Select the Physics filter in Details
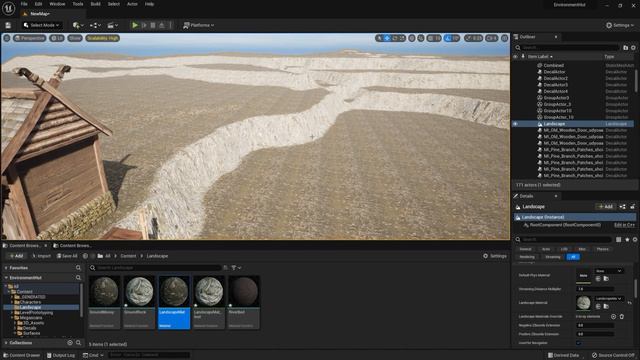This screenshot has height=360, width=640. click(x=602, y=249)
